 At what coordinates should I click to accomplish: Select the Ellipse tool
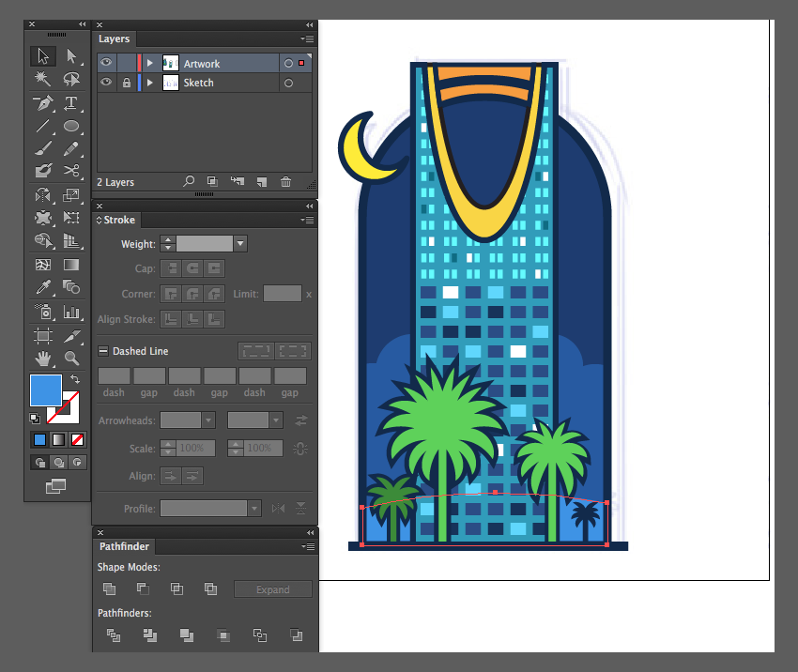point(71,126)
